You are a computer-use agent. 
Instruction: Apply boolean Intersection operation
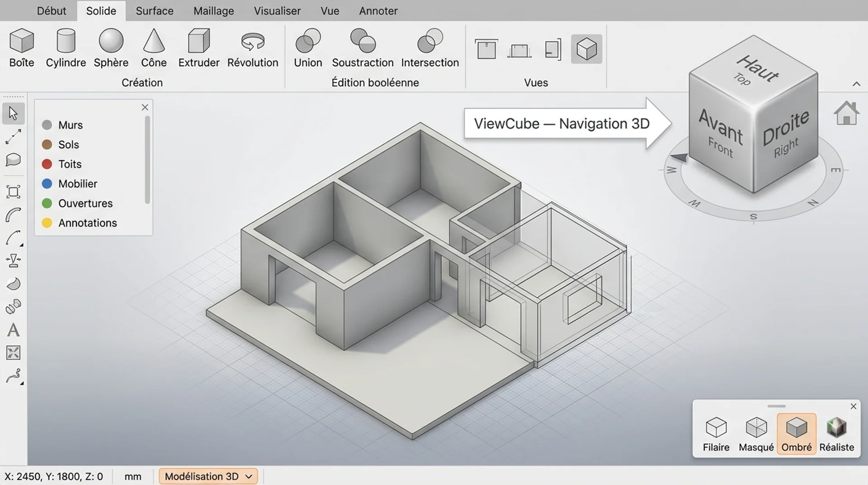tap(430, 48)
